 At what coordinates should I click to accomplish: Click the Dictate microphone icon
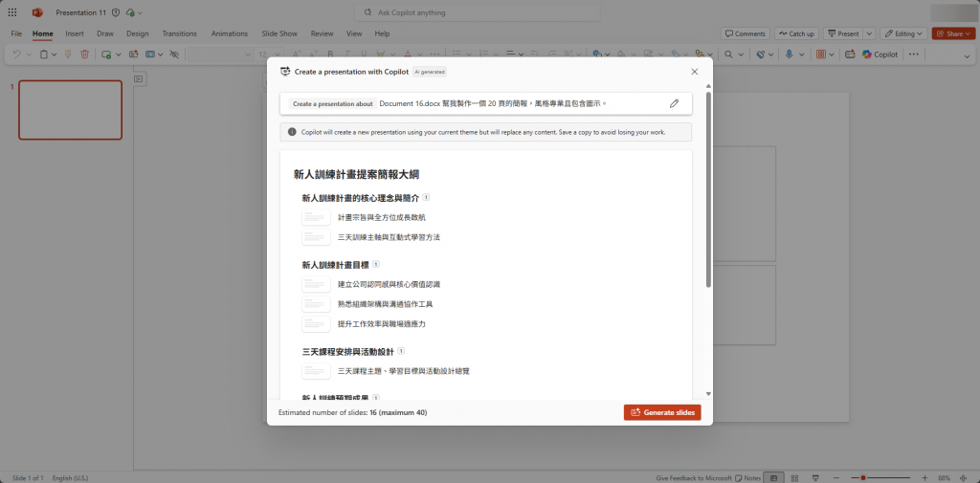(x=790, y=55)
